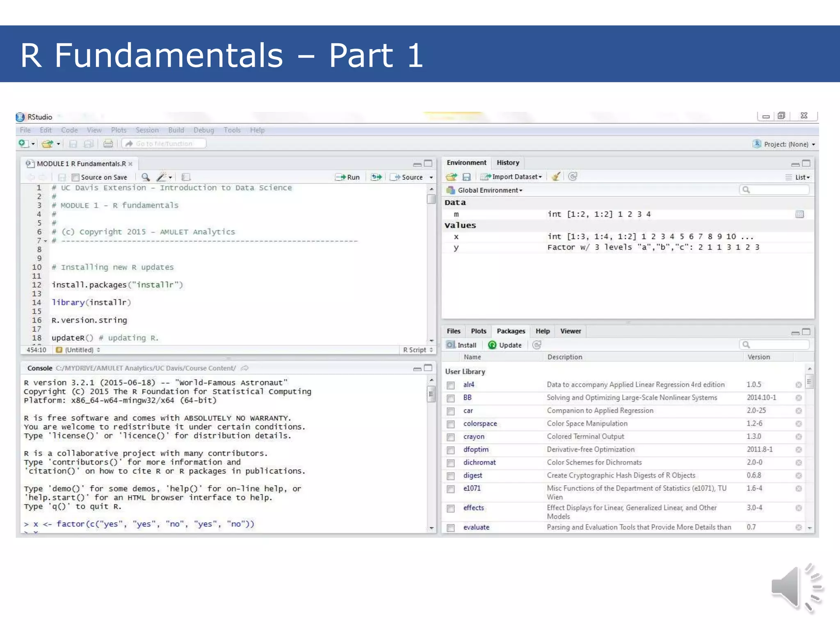This screenshot has height=630, width=840.
Task: View matrix m with grid icon
Action: pyautogui.click(x=799, y=214)
